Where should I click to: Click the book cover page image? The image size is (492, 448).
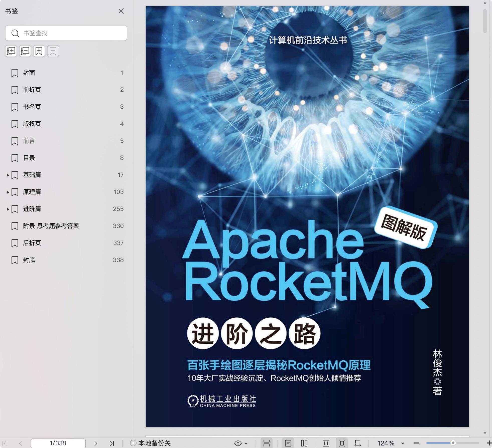307,216
